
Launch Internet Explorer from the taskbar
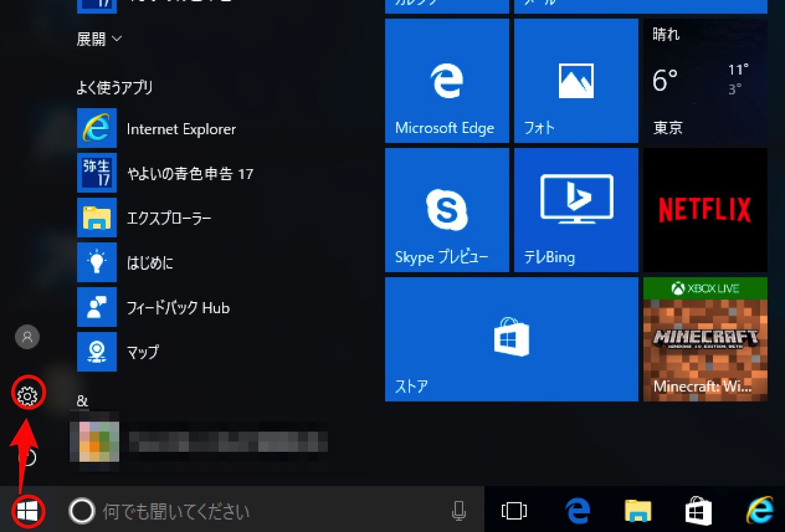[759, 510]
